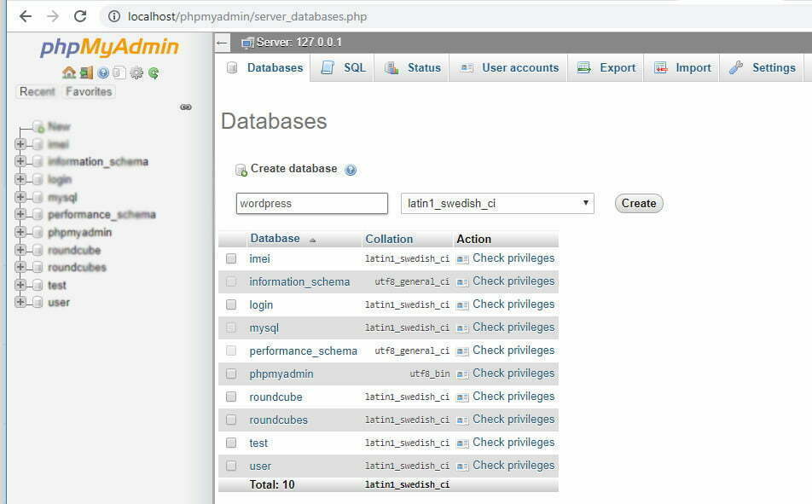Click the Create database help icon
The width and height of the screenshot is (812, 504).
click(351, 170)
